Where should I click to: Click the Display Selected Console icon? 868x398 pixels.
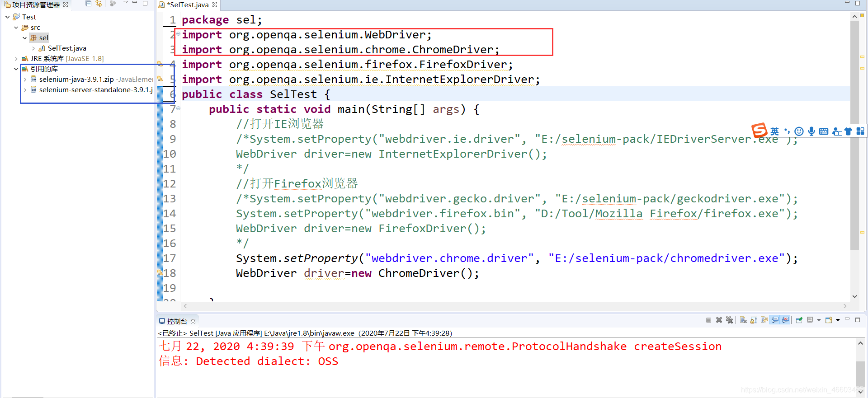click(x=810, y=320)
